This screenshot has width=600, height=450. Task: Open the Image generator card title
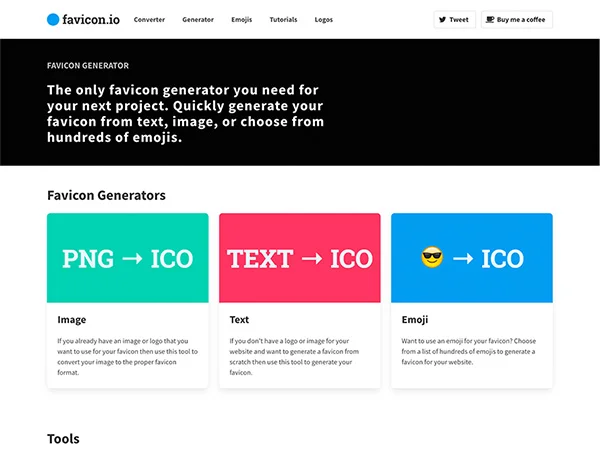(72, 320)
